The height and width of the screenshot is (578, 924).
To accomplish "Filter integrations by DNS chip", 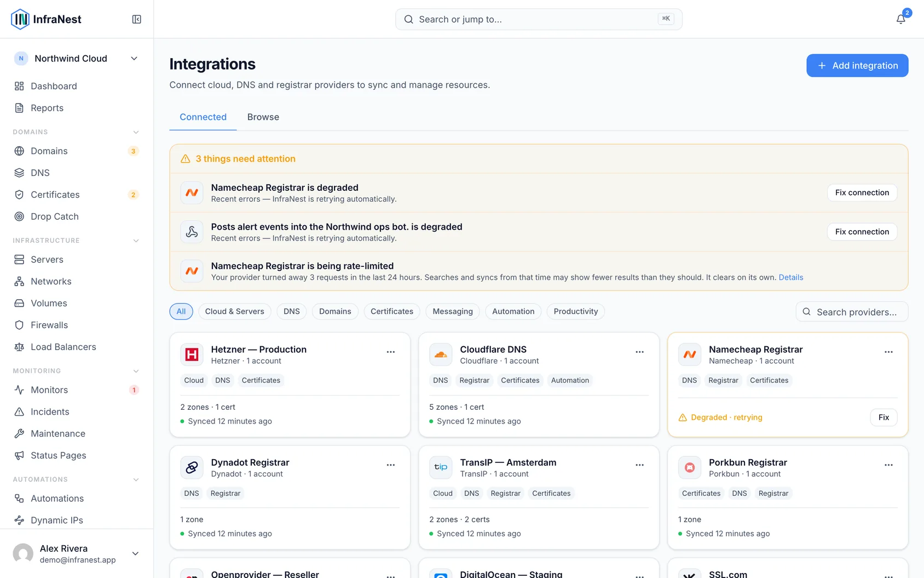I will [x=292, y=311].
